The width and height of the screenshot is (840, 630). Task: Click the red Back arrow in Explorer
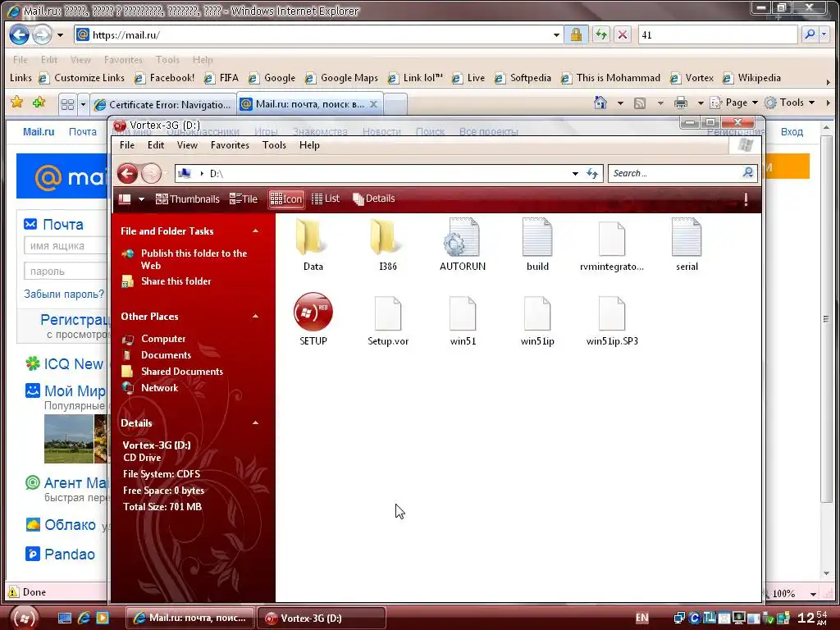click(x=127, y=173)
